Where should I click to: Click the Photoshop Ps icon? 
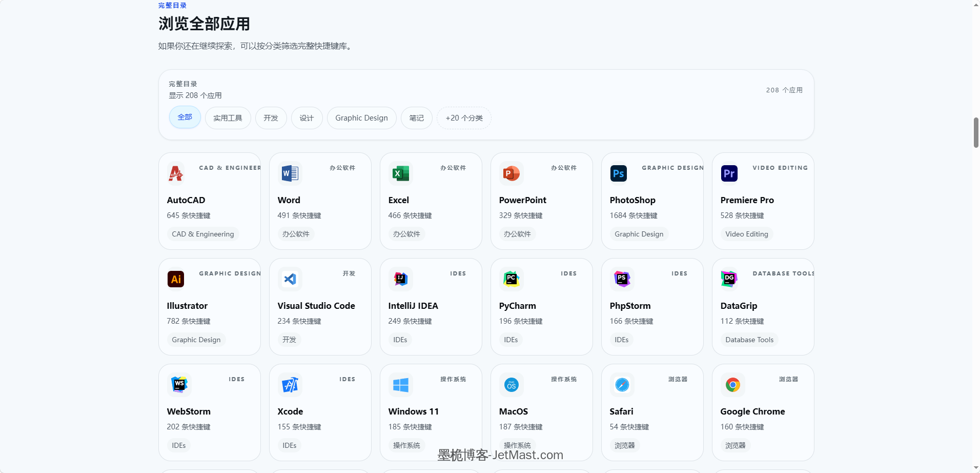[619, 173]
